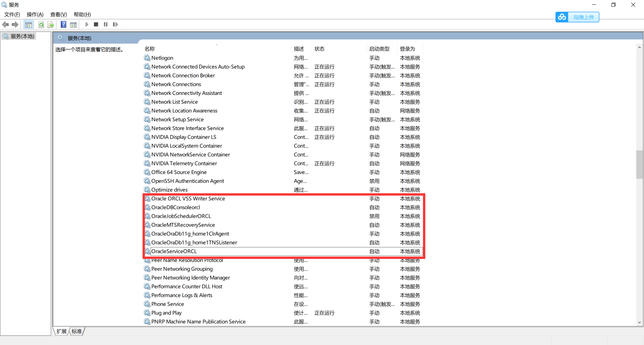Viewport: 644px width, 345px height.
Task: Switch to the 扩展 tab
Action: pyautogui.click(x=61, y=331)
